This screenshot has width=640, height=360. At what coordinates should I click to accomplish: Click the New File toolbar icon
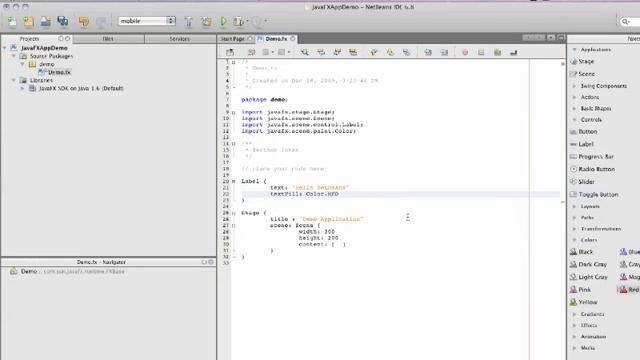12,21
